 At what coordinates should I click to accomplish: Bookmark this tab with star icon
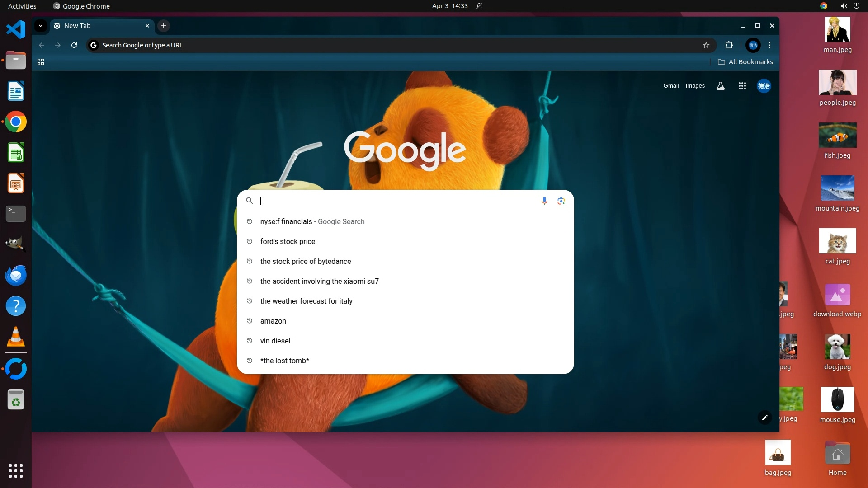point(706,45)
